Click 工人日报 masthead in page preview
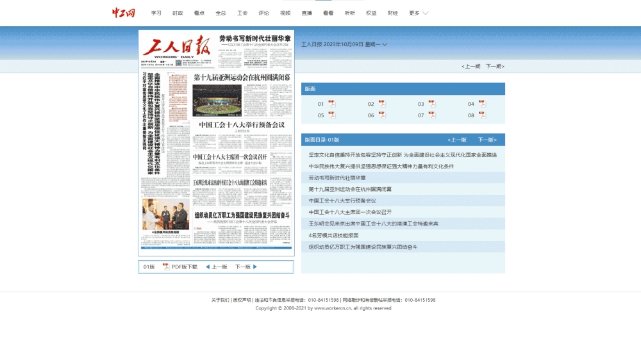This screenshot has height=364, width=641. (177, 47)
